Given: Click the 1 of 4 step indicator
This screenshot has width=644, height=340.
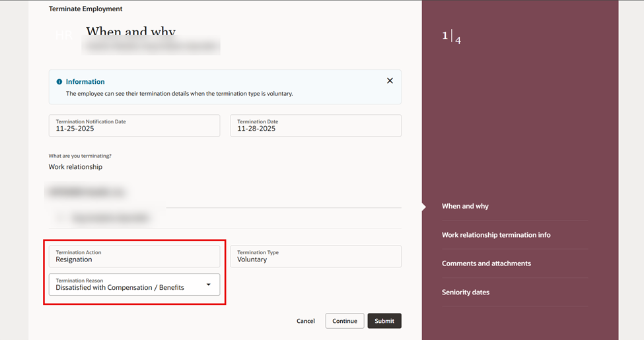Looking at the screenshot, I should (x=451, y=37).
